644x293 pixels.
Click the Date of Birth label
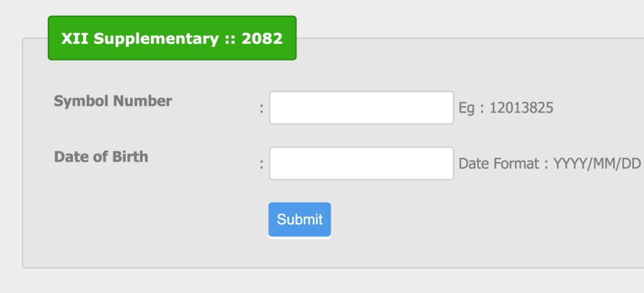[x=101, y=157]
